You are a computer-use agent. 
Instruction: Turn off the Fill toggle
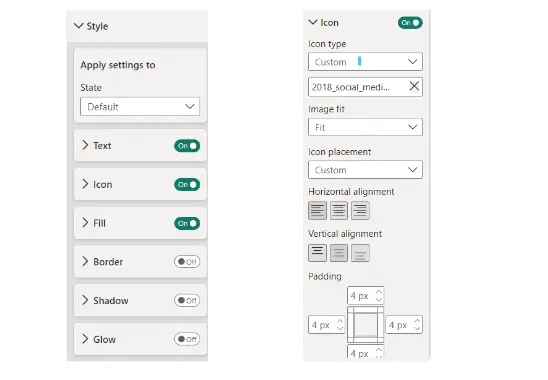187,223
